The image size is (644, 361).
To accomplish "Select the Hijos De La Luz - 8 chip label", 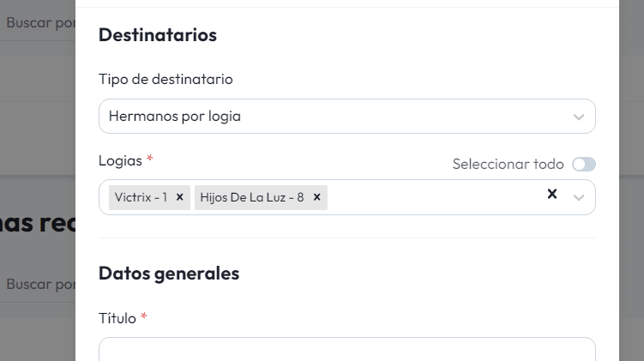I will pyautogui.click(x=252, y=197).
